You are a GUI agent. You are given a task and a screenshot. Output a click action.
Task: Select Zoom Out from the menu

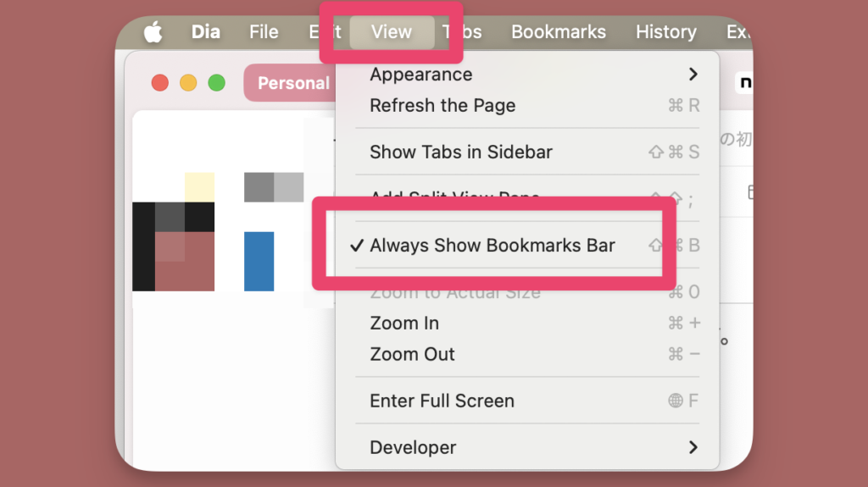[x=412, y=354]
